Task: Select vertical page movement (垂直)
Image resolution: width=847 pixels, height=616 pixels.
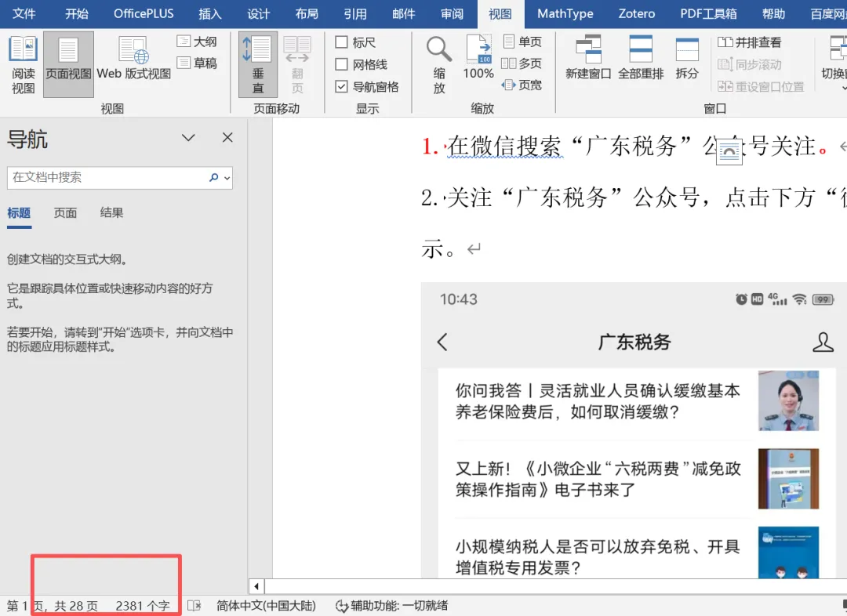Action: click(258, 64)
